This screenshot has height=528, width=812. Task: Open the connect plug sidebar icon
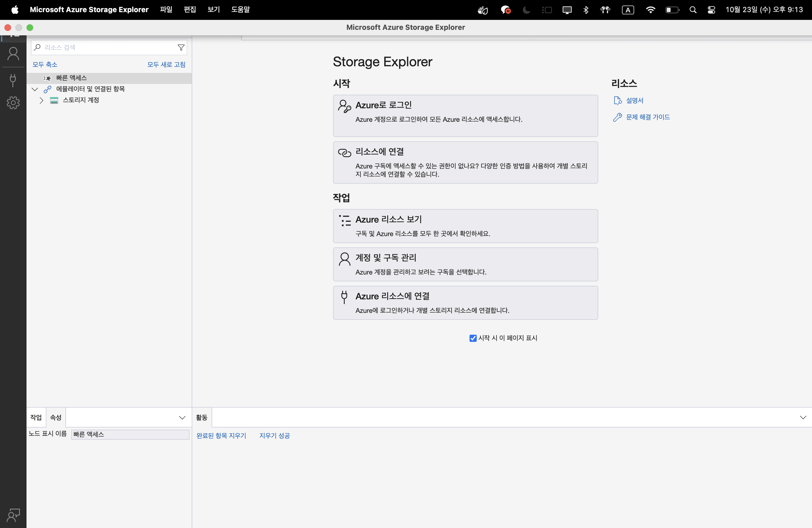13,80
